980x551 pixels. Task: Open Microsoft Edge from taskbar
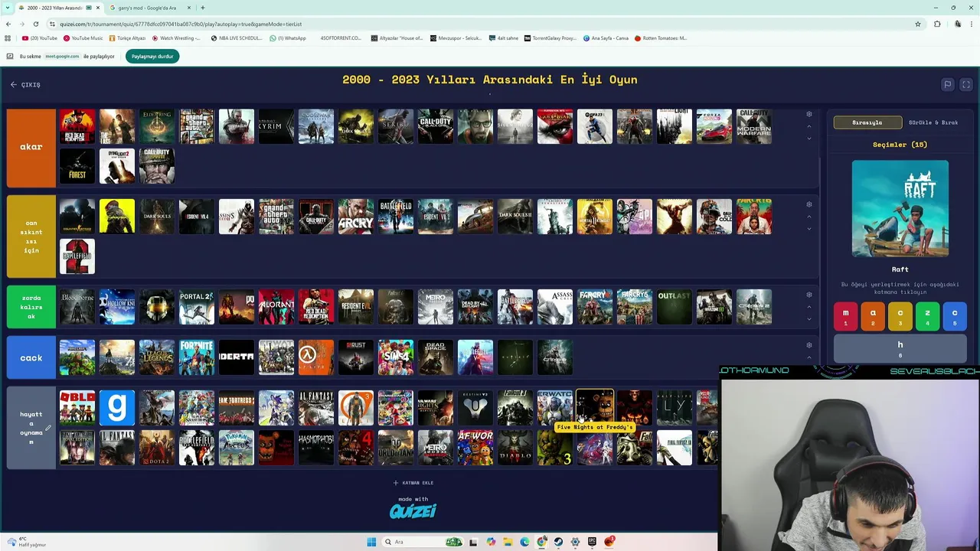tap(524, 542)
